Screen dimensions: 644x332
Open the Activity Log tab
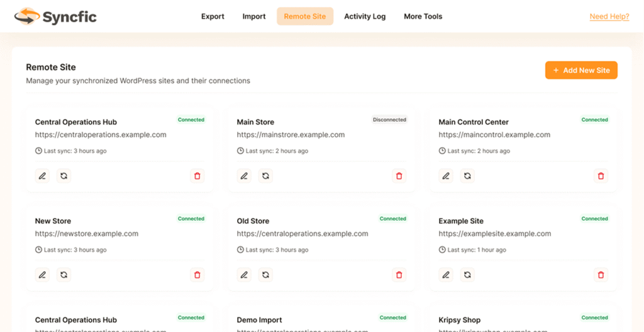click(x=365, y=16)
